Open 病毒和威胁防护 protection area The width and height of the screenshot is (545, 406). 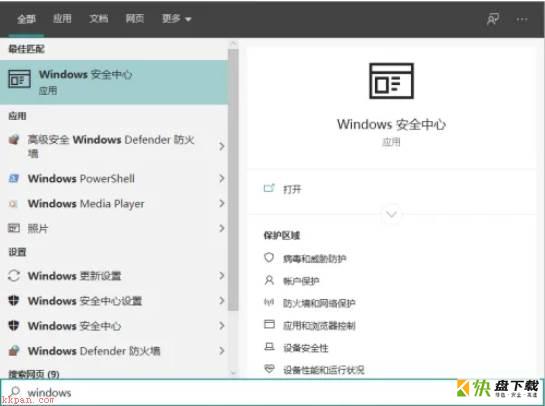tap(314, 259)
